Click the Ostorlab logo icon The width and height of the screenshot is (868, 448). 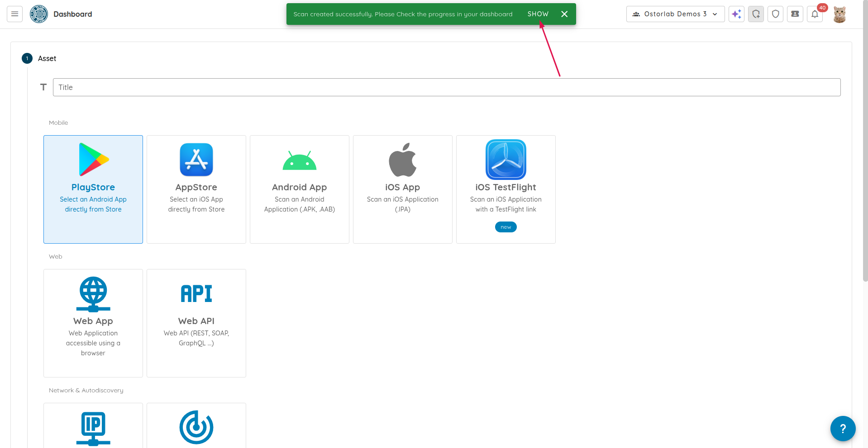click(39, 14)
